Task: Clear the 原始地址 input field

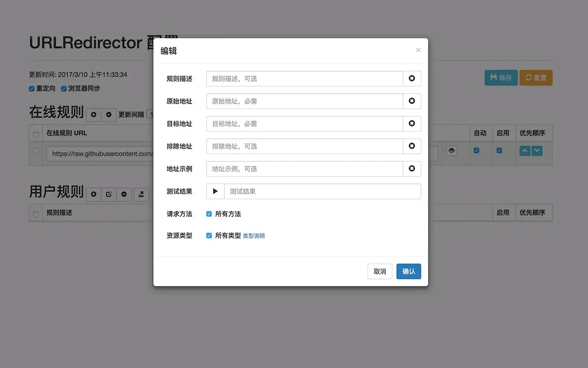Action: tap(412, 101)
